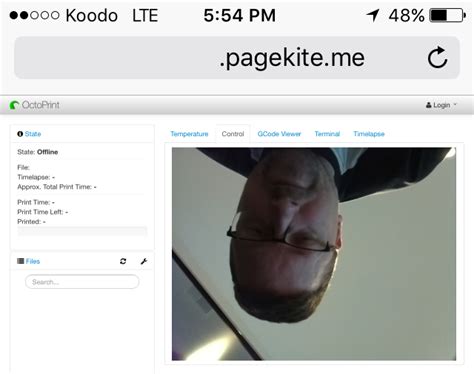Select the Control tab
Image resolution: width=474 pixels, height=374 pixels.
233,134
